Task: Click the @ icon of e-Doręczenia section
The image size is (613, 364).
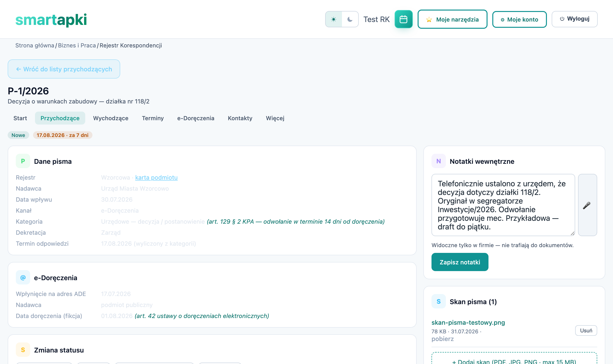Action: [x=23, y=277]
